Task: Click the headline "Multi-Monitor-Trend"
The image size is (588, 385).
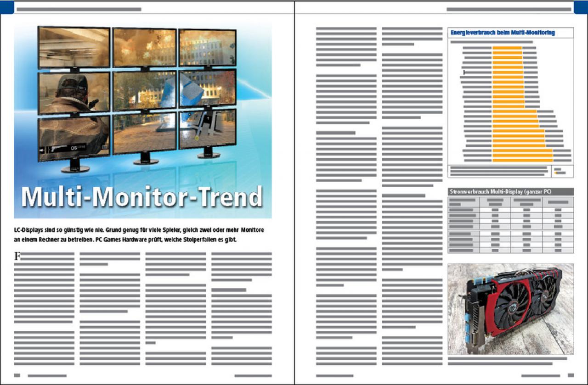Action: click(x=142, y=197)
